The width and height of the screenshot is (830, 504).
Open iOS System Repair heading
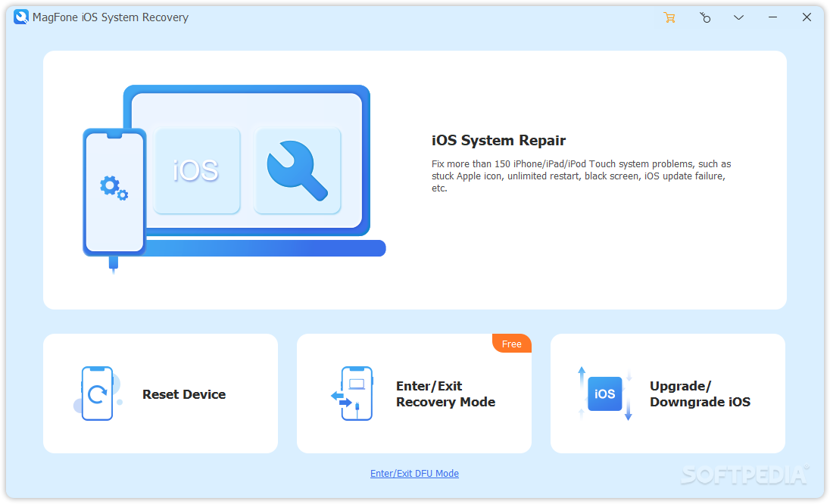pos(498,140)
